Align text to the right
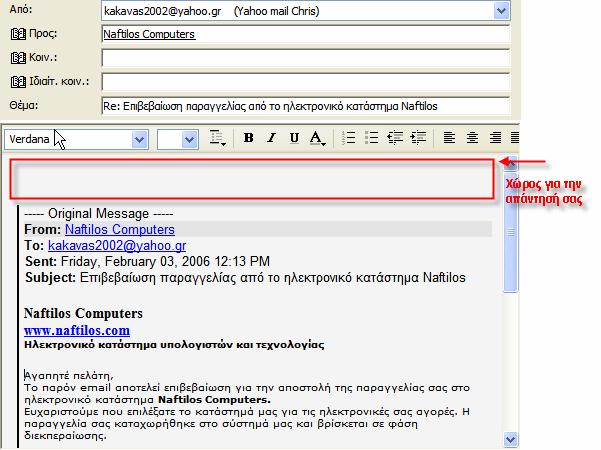 pyautogui.click(x=495, y=138)
